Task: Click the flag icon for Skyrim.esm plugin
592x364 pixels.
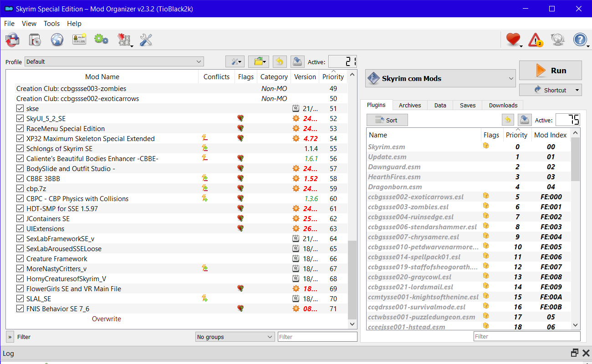Action: (486, 146)
